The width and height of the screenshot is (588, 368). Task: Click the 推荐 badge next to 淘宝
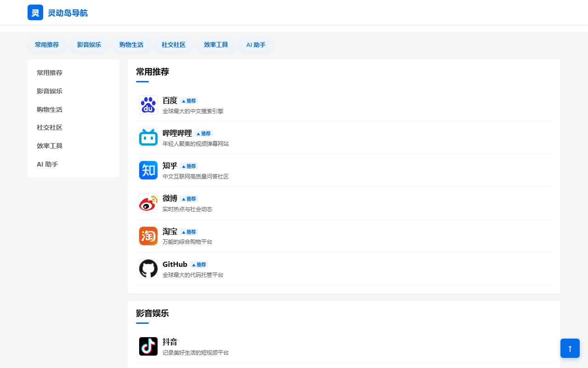pyautogui.click(x=189, y=232)
